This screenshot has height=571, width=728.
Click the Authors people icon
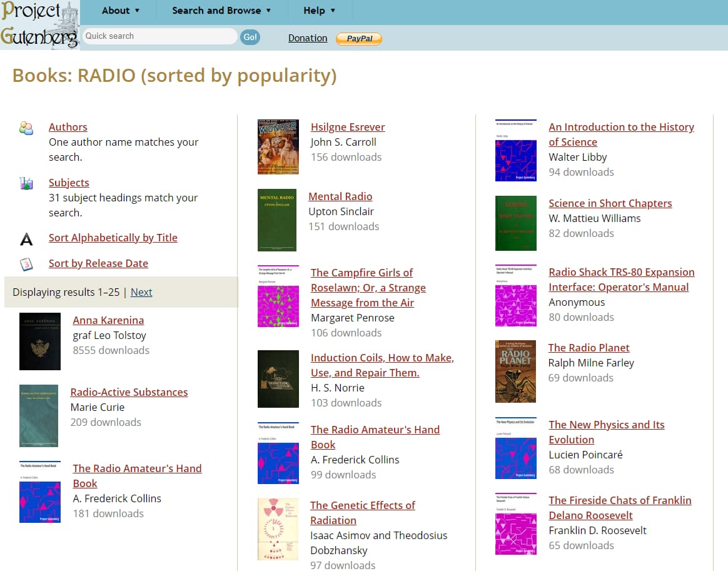[26, 128]
